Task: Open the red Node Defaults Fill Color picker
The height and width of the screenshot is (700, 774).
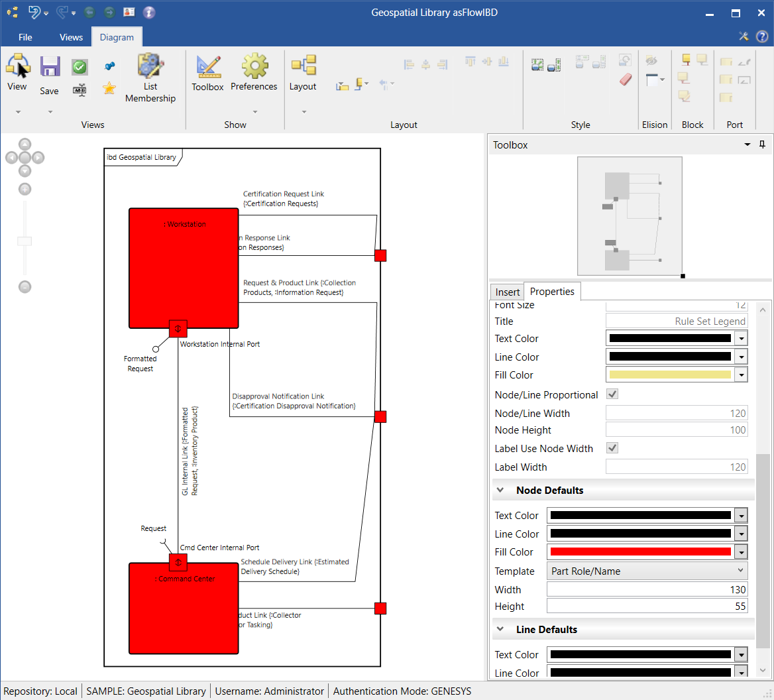Action: [x=741, y=552]
